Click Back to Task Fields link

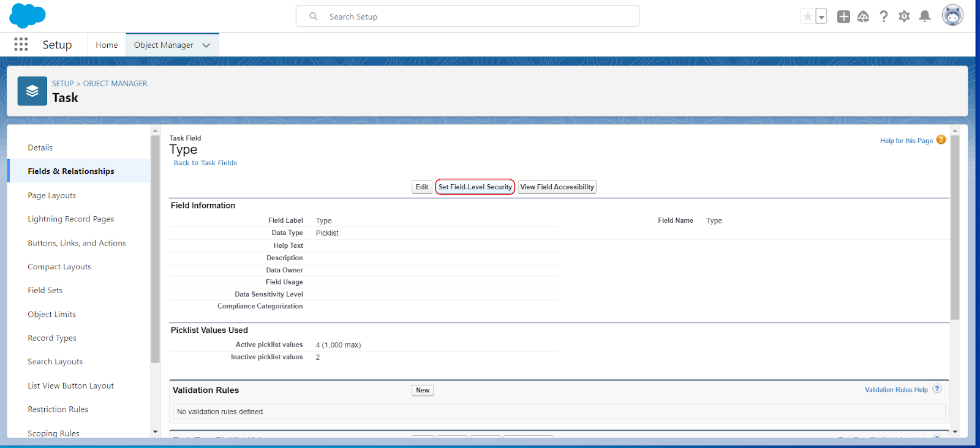coord(205,163)
